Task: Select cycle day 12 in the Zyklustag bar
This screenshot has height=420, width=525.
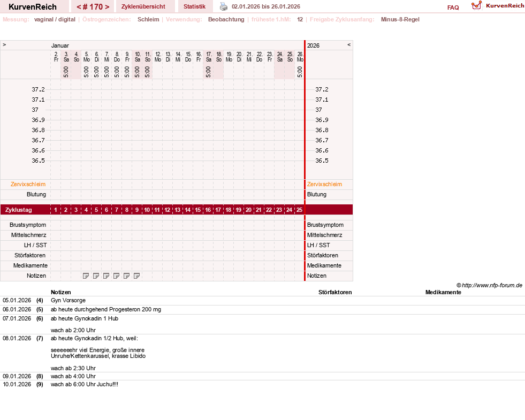Action: (168, 210)
